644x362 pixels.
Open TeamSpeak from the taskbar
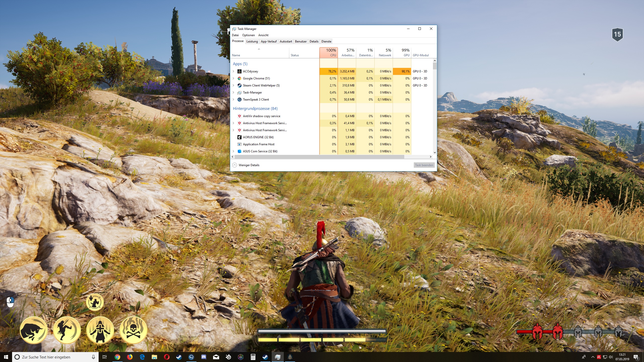pos(191,357)
